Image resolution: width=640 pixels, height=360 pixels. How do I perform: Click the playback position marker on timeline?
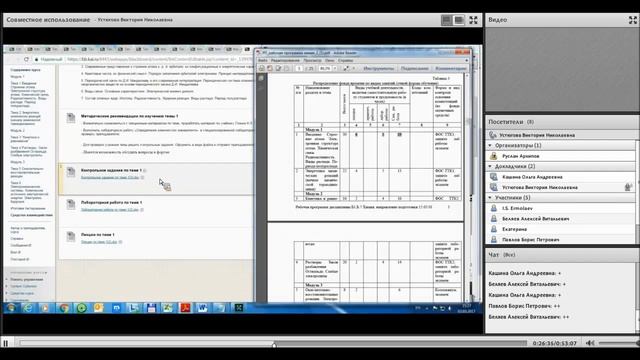[x=274, y=345]
